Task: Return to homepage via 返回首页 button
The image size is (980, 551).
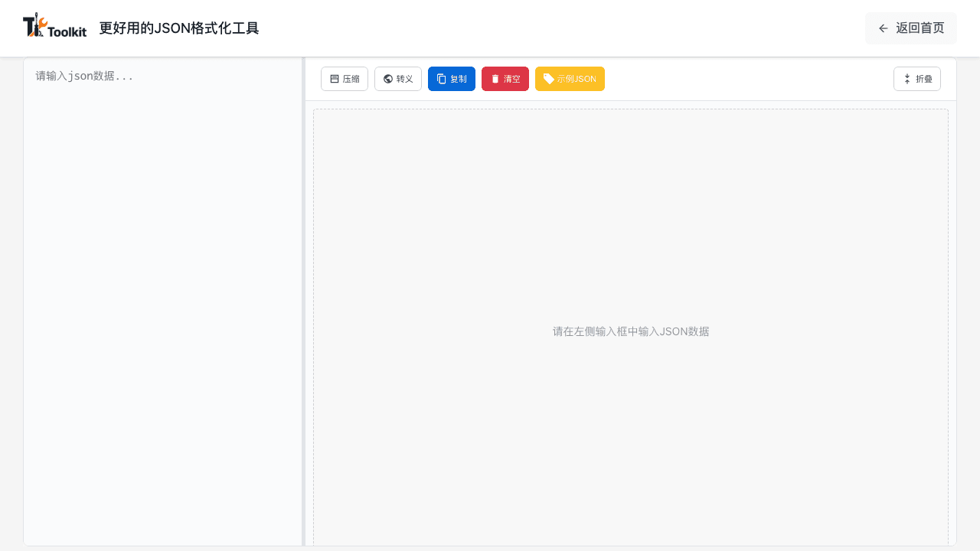Action: pos(911,28)
